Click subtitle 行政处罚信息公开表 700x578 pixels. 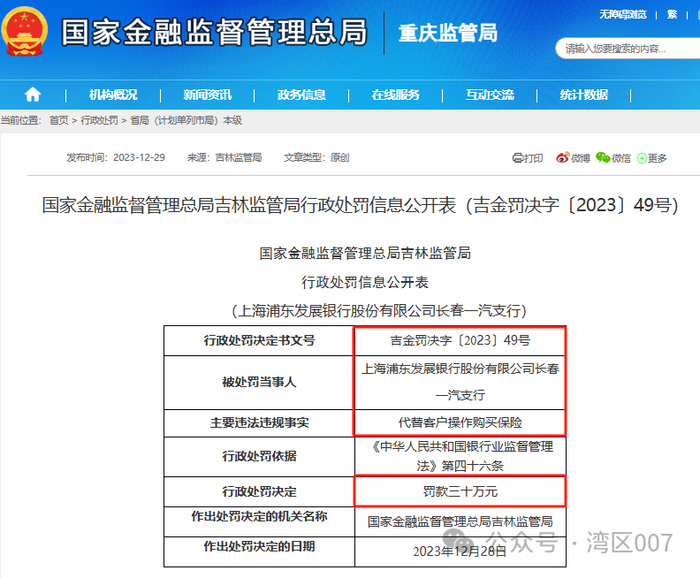[365, 283]
